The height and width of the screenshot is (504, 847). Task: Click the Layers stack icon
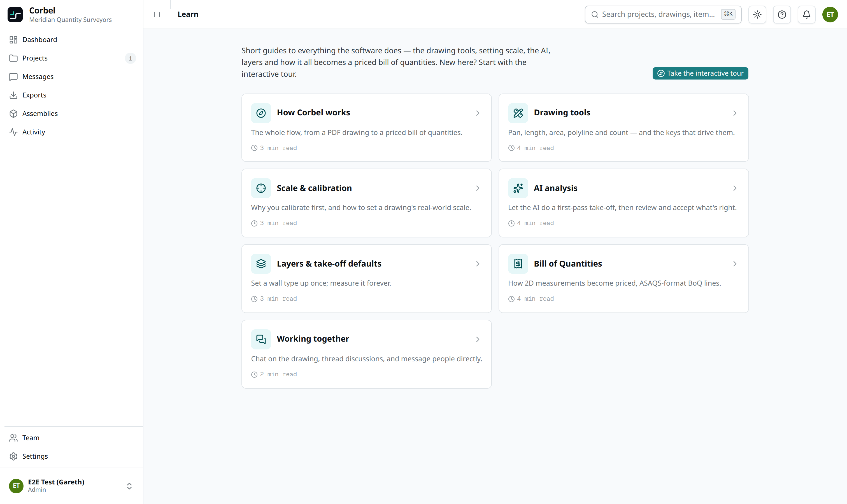(261, 263)
